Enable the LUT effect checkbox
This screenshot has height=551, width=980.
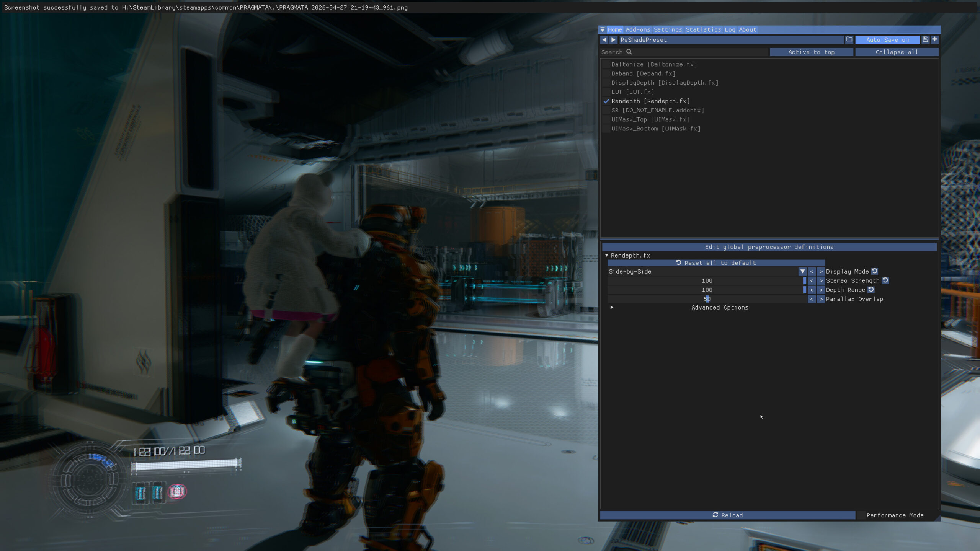606,92
